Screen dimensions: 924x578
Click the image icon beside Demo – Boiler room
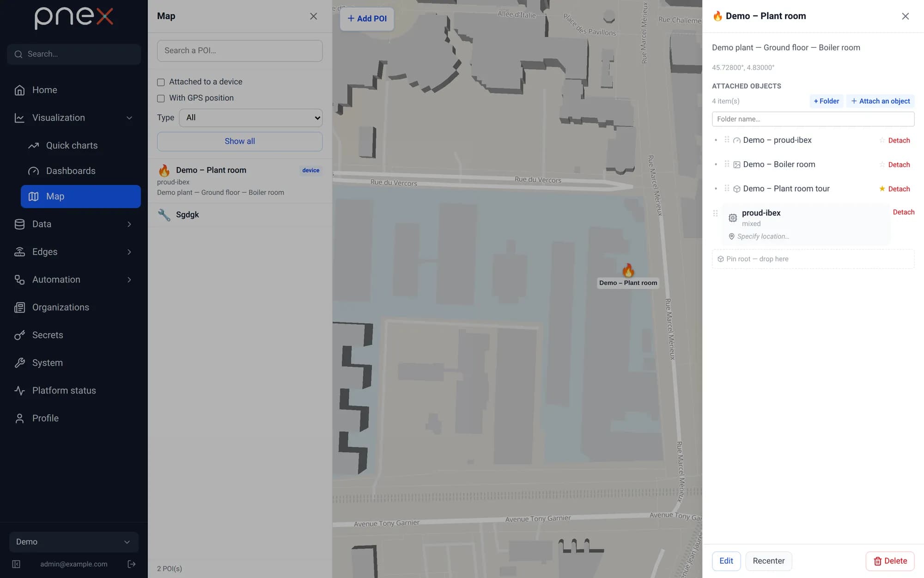click(737, 165)
